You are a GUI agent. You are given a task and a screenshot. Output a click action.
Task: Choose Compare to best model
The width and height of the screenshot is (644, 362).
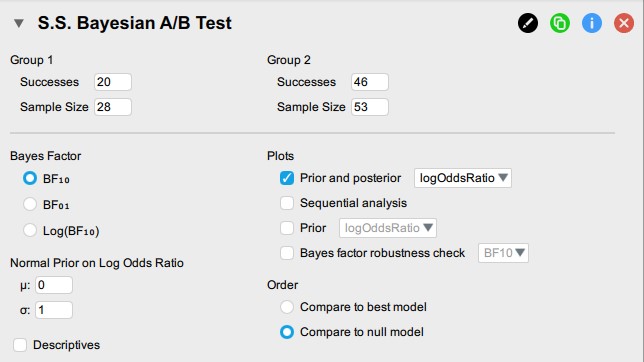coord(287,307)
